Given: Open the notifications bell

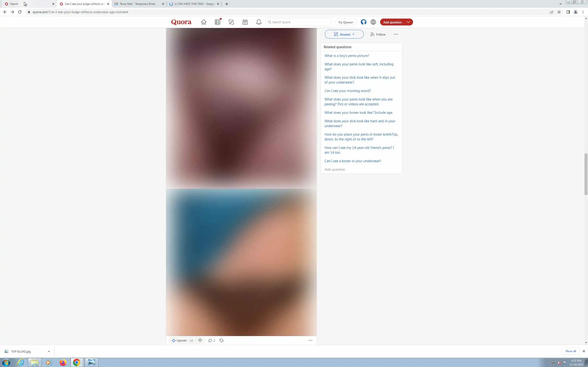Looking at the screenshot, I should click(259, 22).
